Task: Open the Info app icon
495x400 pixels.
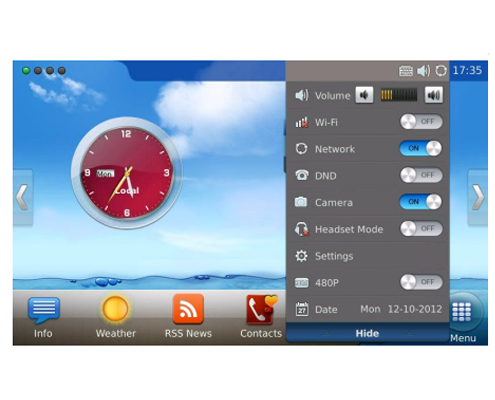Action: 43,310
